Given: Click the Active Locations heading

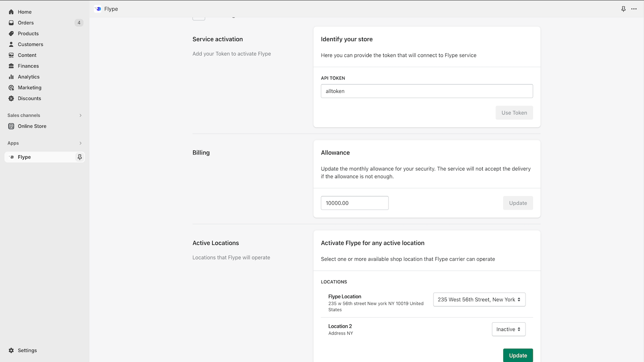Looking at the screenshot, I should (x=216, y=243).
